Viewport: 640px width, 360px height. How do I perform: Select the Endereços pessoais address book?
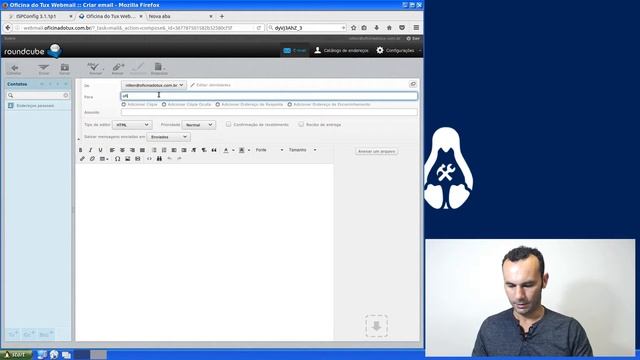tap(35, 106)
